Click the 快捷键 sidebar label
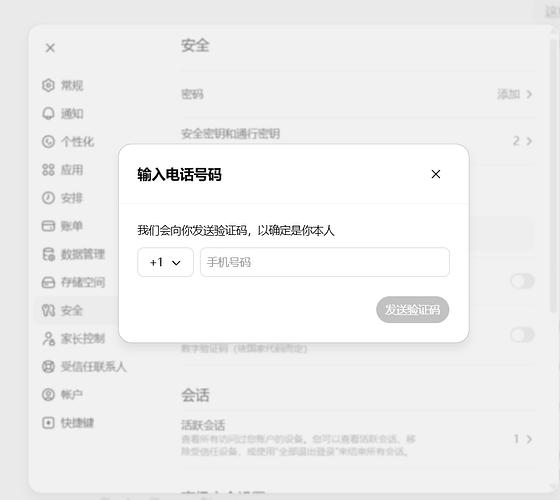Image resolution: width=560 pixels, height=500 pixels. click(78, 423)
